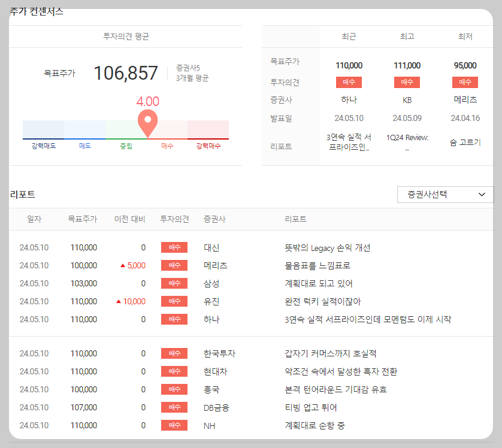Click the 매수 badge in 유진 row
The image size is (502, 448).
click(x=174, y=301)
